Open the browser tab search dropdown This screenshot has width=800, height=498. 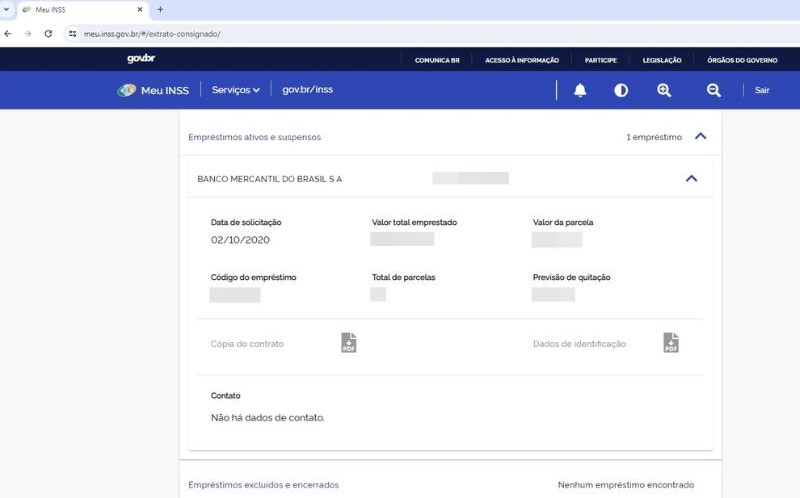7,9
